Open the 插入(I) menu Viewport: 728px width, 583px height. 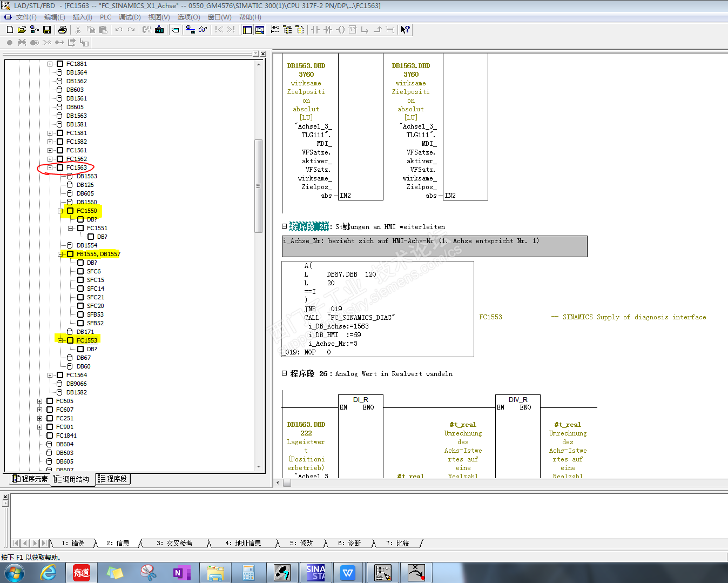[83, 17]
